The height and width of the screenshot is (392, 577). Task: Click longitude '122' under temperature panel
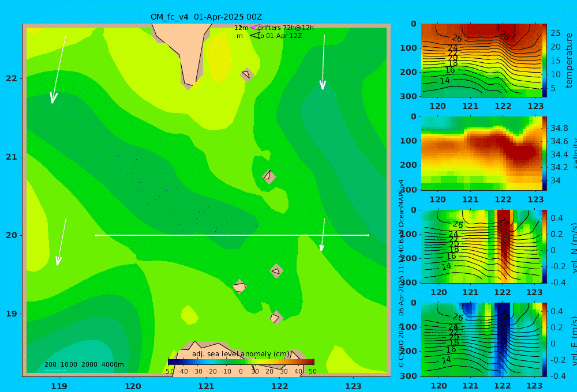pos(503,106)
